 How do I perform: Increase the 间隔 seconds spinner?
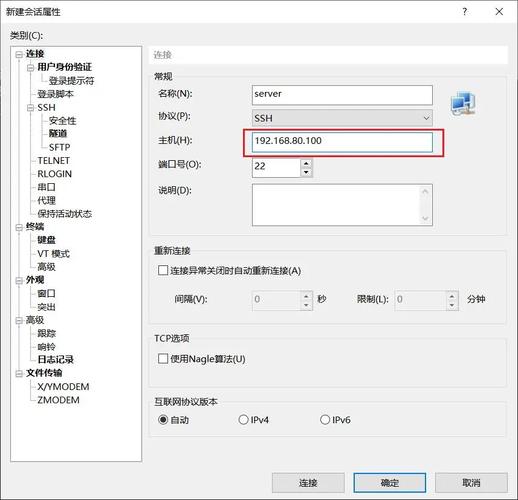click(306, 296)
